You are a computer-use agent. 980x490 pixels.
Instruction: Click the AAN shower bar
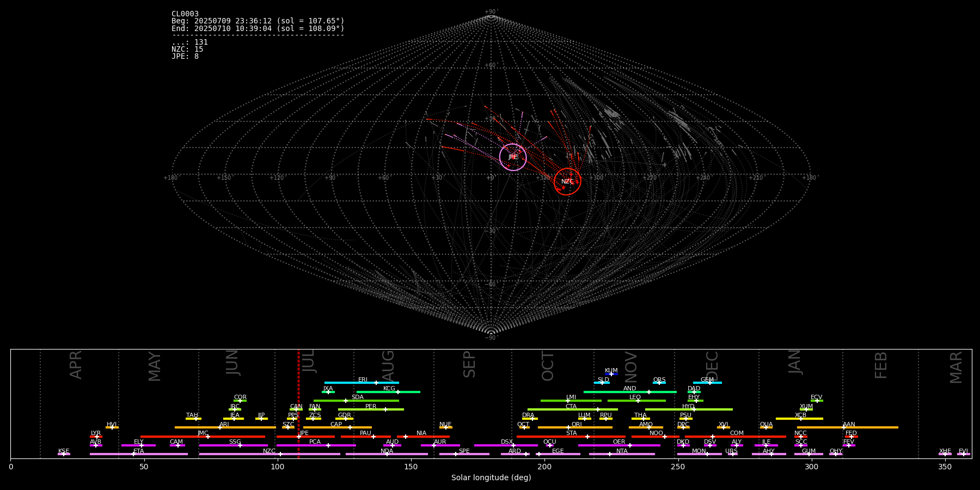848,427
